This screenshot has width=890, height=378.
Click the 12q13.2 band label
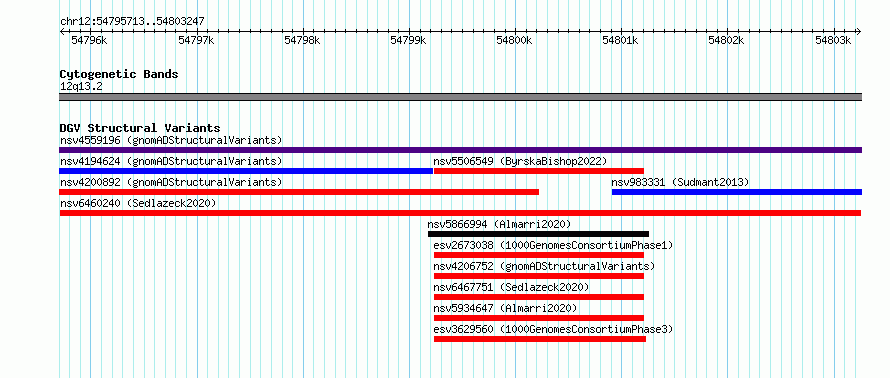[x=81, y=87]
